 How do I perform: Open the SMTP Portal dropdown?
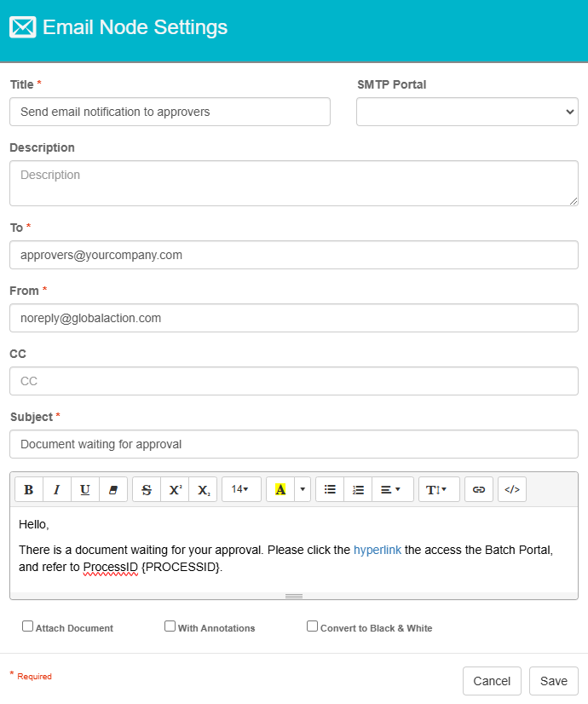[467, 112]
